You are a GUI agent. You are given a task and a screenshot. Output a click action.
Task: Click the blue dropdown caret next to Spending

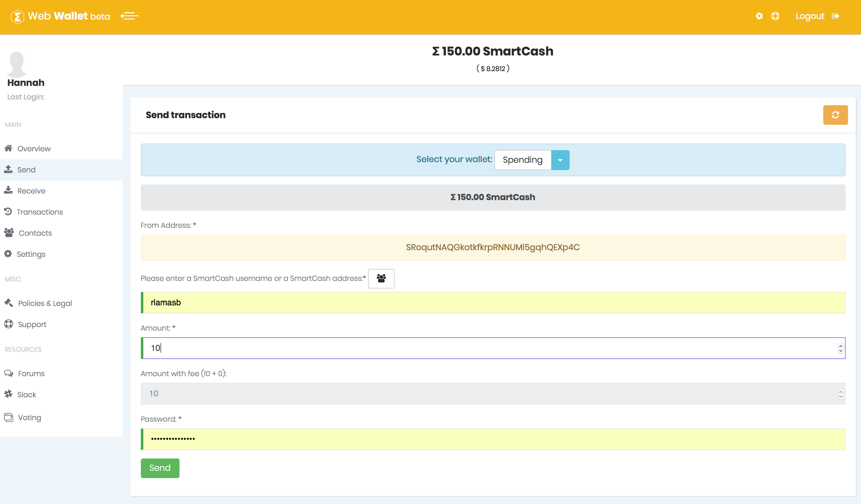click(560, 160)
